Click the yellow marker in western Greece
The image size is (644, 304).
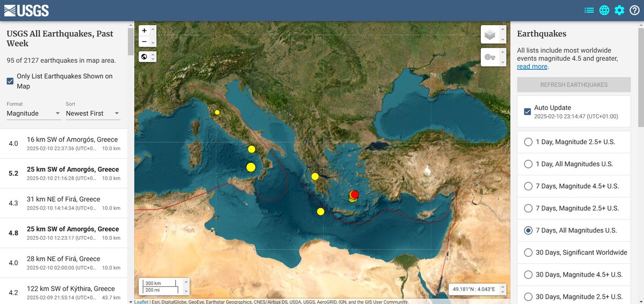coord(315,176)
